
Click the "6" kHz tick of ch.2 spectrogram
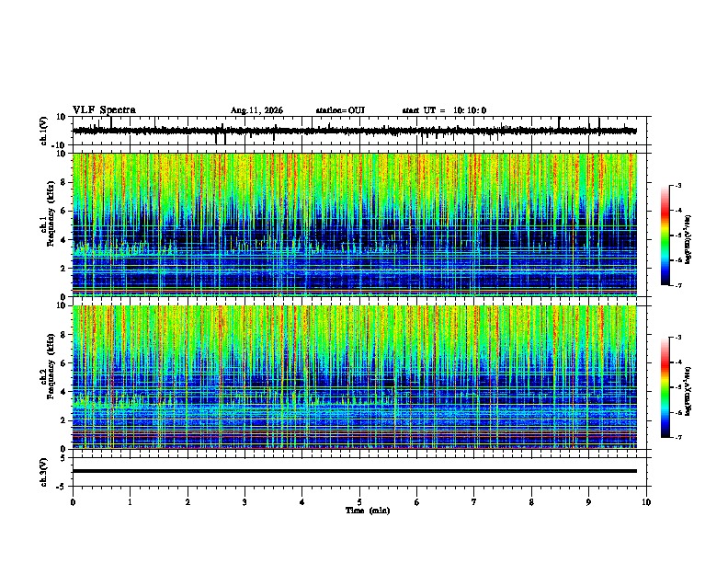tap(63, 363)
